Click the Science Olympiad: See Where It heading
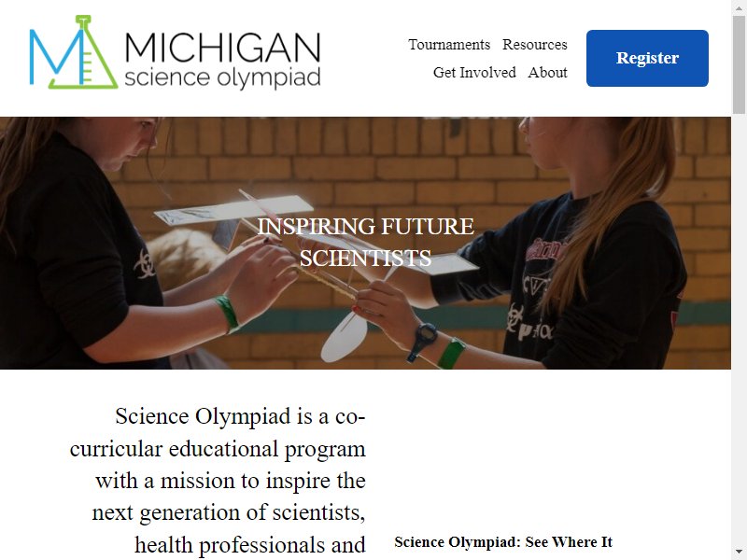Viewport: 747px width, 560px height. (x=503, y=542)
